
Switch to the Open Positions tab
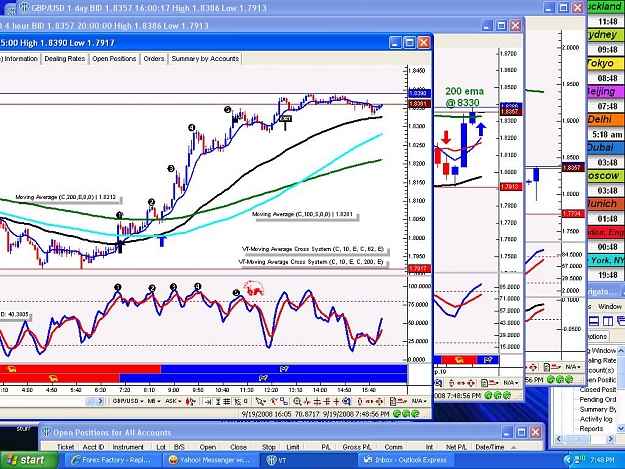pyautogui.click(x=114, y=59)
